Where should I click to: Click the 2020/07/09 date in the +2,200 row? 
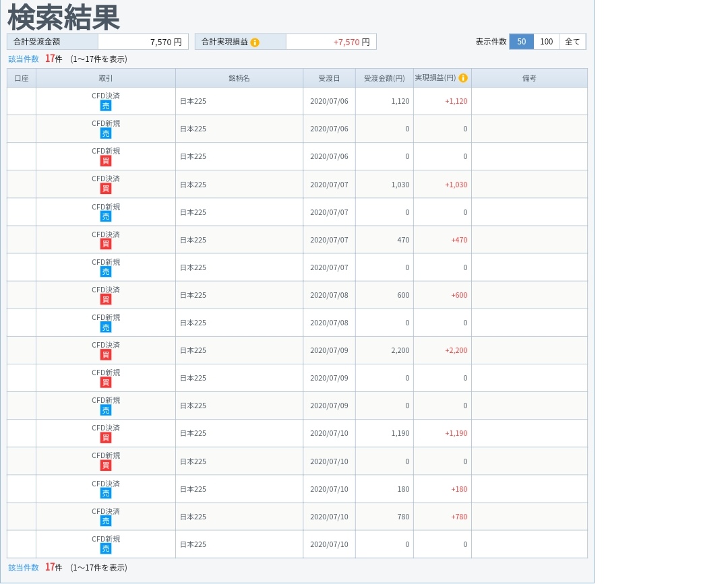tap(329, 350)
